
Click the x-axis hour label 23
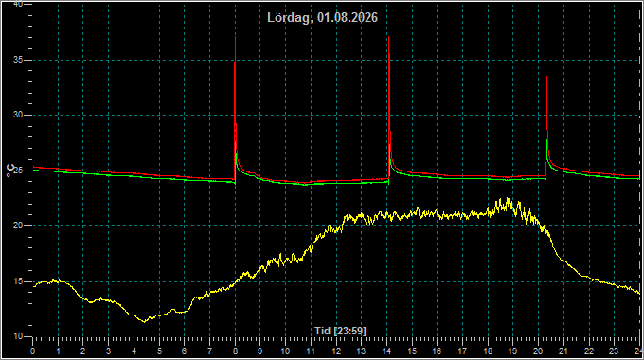pyautogui.click(x=614, y=351)
